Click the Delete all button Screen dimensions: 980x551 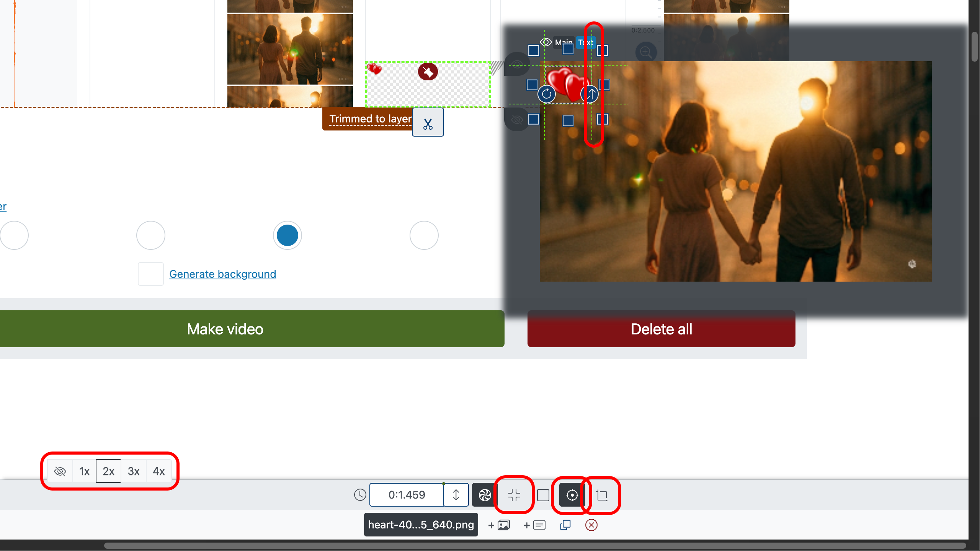tap(661, 329)
